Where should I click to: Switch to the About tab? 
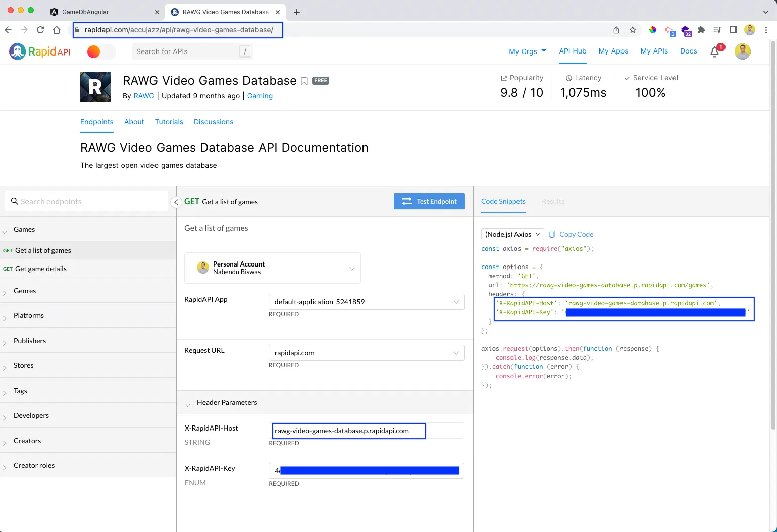click(134, 122)
